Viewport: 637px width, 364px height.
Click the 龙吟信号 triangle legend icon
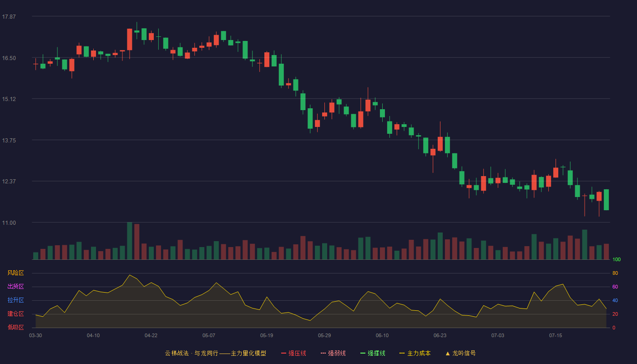click(x=448, y=353)
